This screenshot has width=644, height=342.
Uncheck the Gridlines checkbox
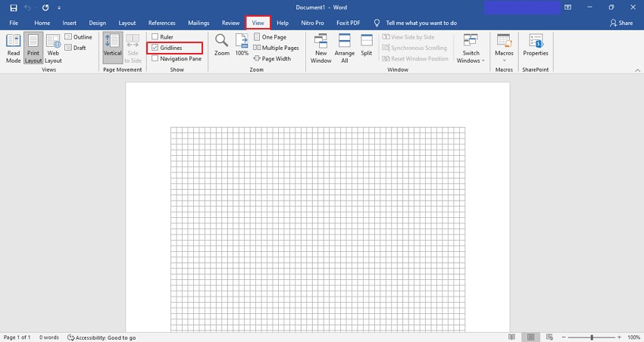pos(155,48)
